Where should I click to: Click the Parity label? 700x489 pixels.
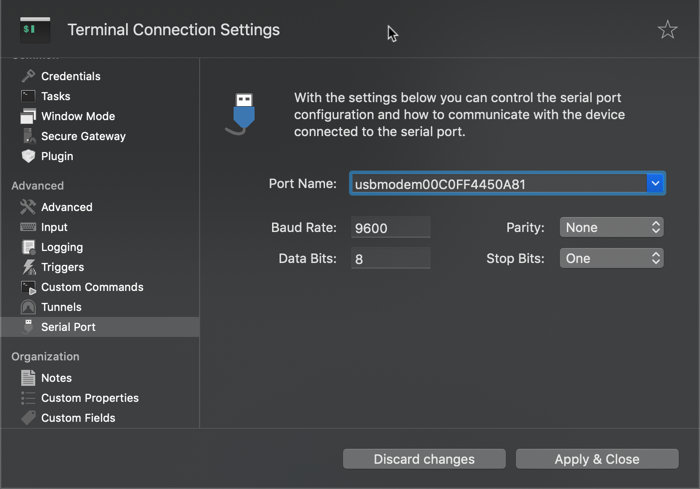pyautogui.click(x=525, y=227)
